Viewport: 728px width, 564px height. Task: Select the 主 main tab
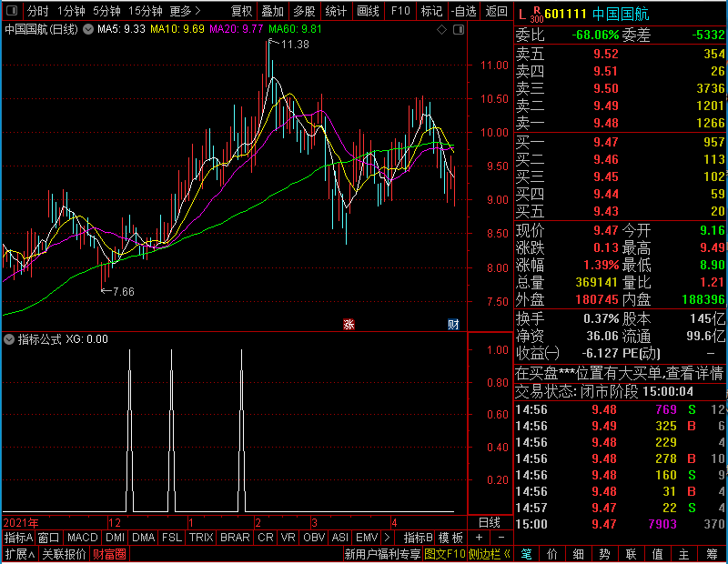[684, 554]
